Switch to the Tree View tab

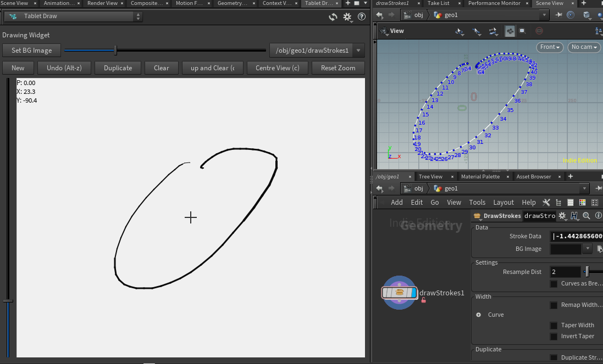click(x=431, y=176)
